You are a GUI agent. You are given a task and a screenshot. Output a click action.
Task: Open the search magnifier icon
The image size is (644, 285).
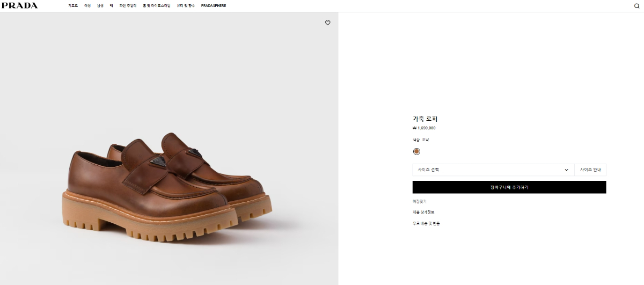point(636,6)
